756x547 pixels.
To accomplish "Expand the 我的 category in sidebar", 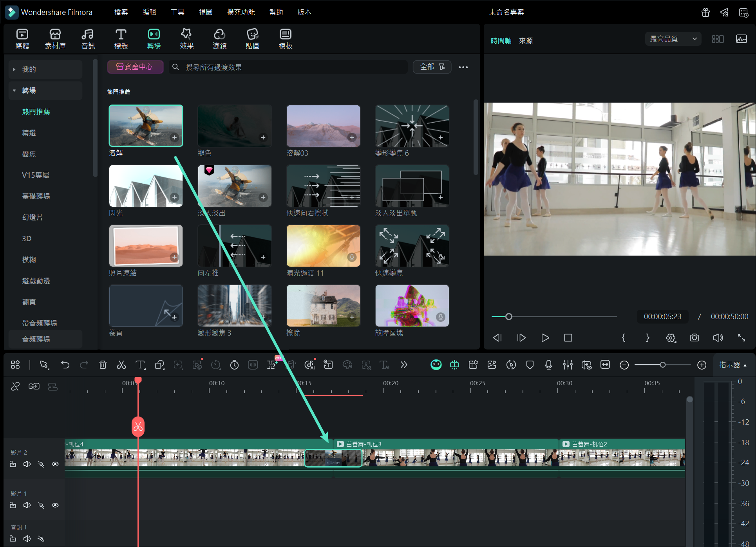I will click(x=14, y=69).
